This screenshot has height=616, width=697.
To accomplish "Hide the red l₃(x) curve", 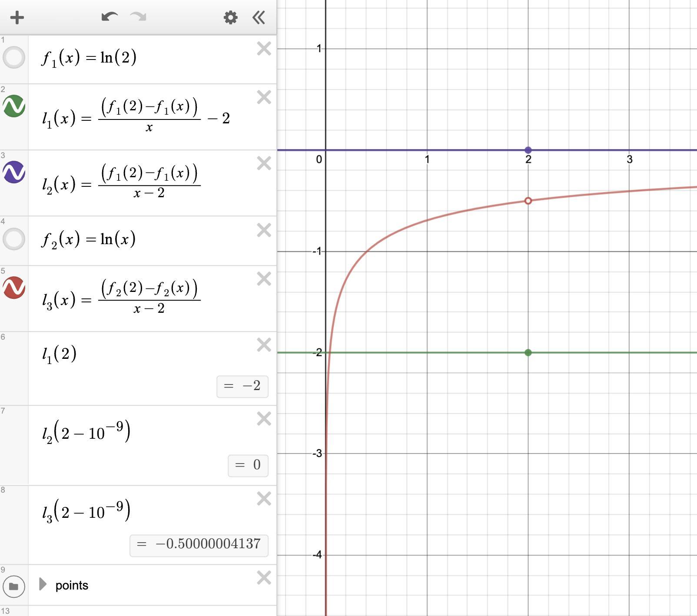I will pyautogui.click(x=14, y=288).
